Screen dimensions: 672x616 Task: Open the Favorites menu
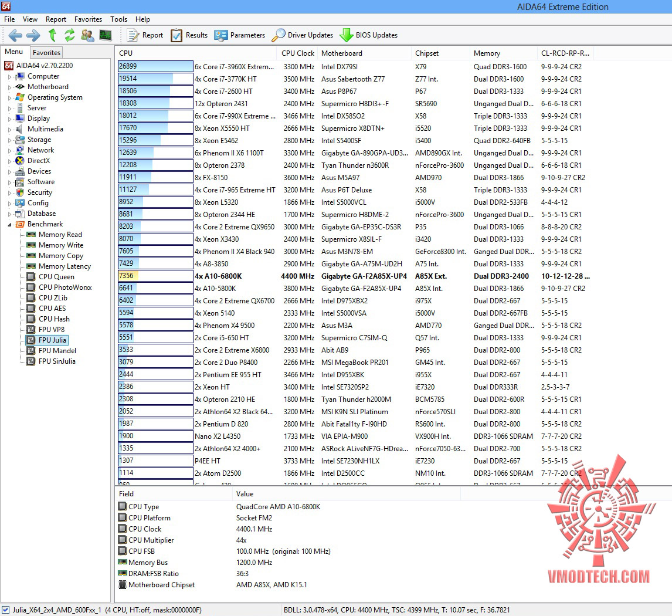coord(89,19)
